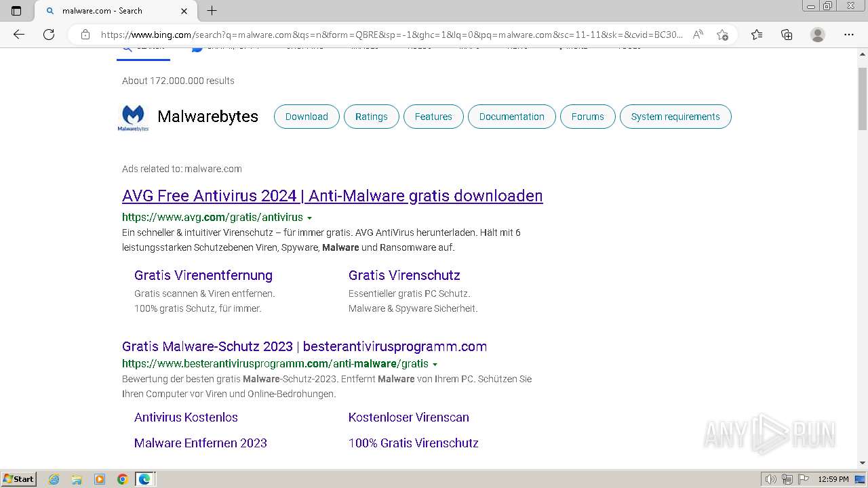Add this page to favorites star icon
Image resolution: width=868 pixels, height=488 pixels.
coord(722,35)
